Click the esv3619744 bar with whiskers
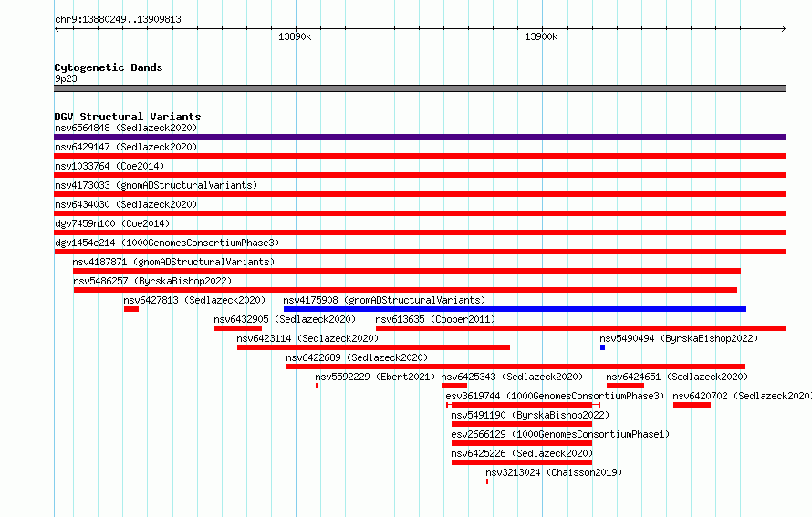Screen dimensions: 812x517 click(x=523, y=405)
